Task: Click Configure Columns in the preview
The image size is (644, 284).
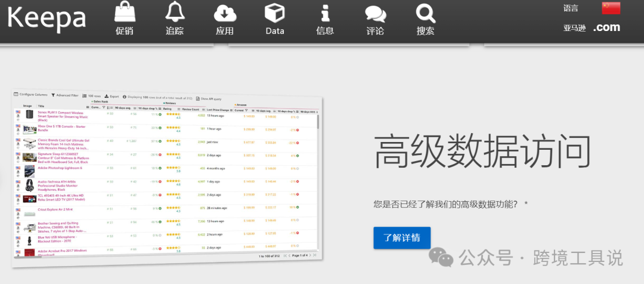Action: [x=31, y=94]
